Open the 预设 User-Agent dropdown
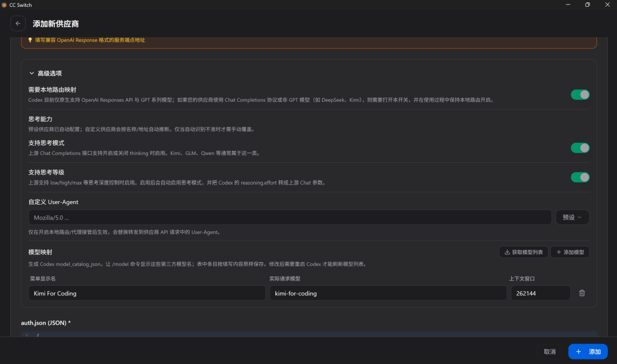Screen dimensions: 617x364 coord(572,217)
